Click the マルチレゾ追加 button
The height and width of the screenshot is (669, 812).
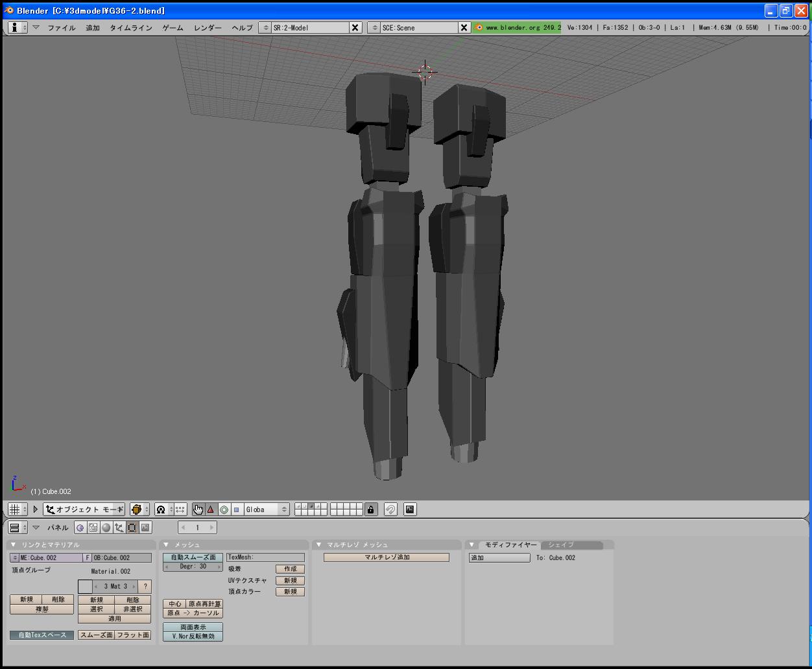[387, 557]
